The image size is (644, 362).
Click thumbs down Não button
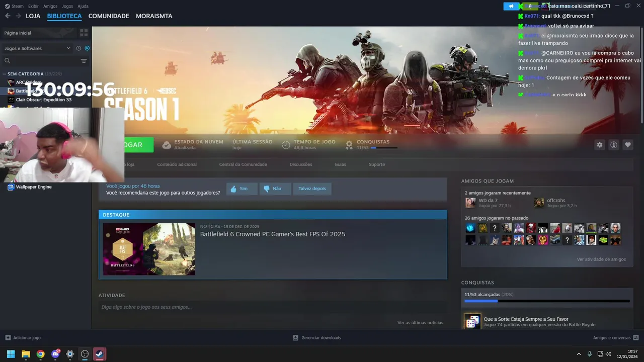[x=276, y=189]
